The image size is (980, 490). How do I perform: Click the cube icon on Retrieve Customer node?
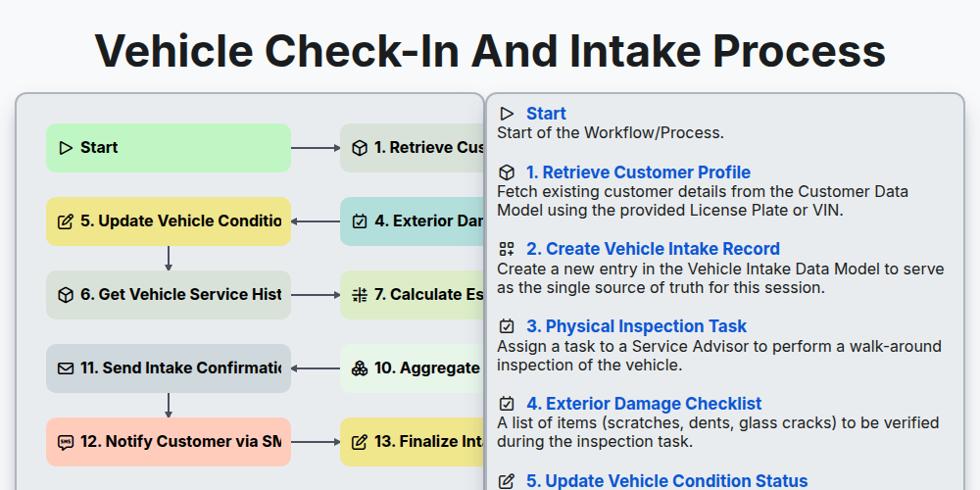pyautogui.click(x=360, y=148)
